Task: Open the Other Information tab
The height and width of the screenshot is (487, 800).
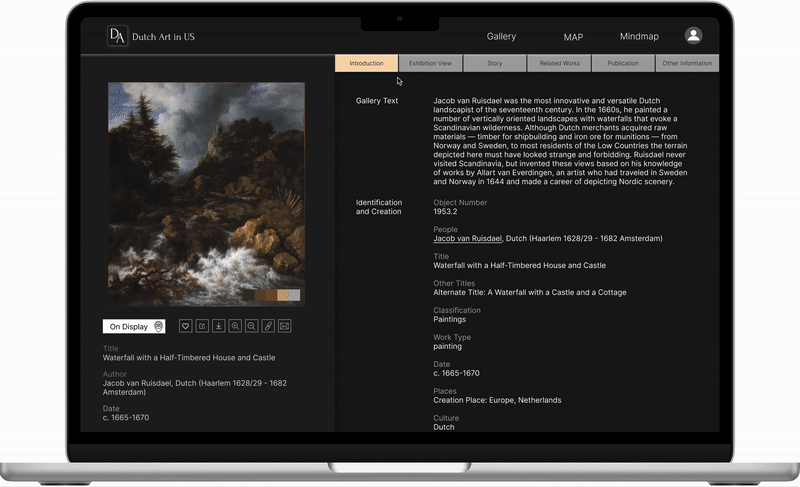Action: click(687, 63)
